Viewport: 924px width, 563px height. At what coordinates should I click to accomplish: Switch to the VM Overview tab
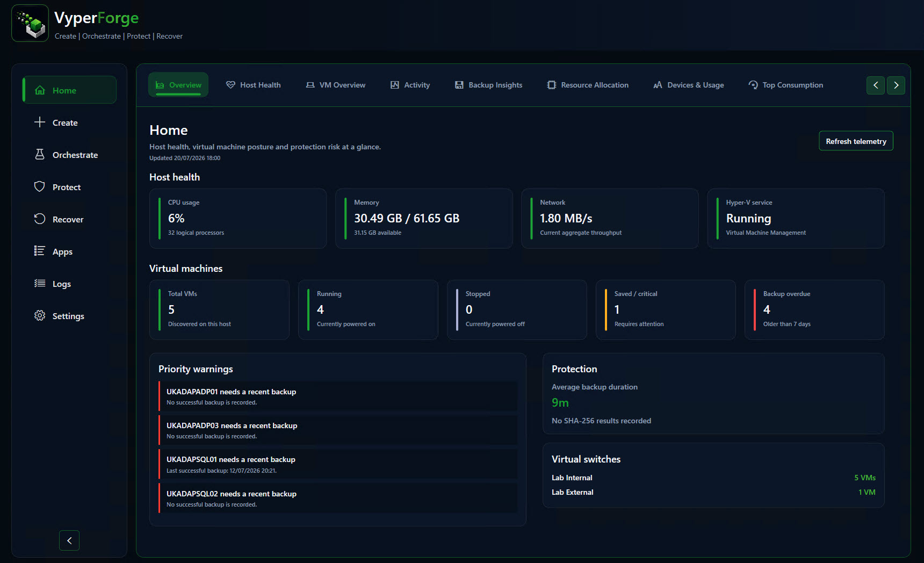336,85
